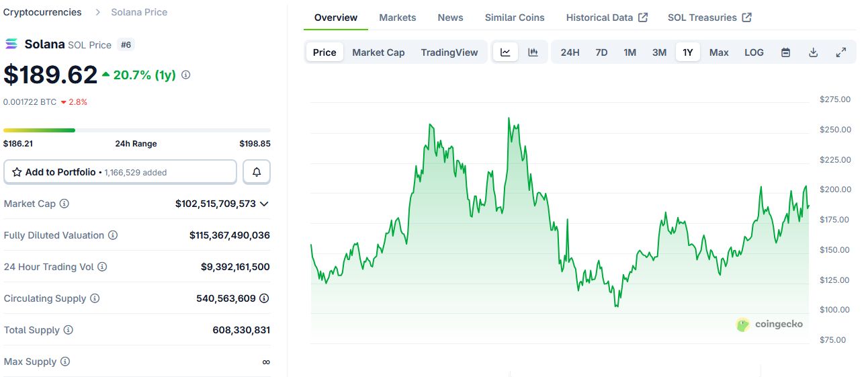Show Market Cap info tooltip icon
The width and height of the screenshot is (868, 377).
(x=64, y=204)
